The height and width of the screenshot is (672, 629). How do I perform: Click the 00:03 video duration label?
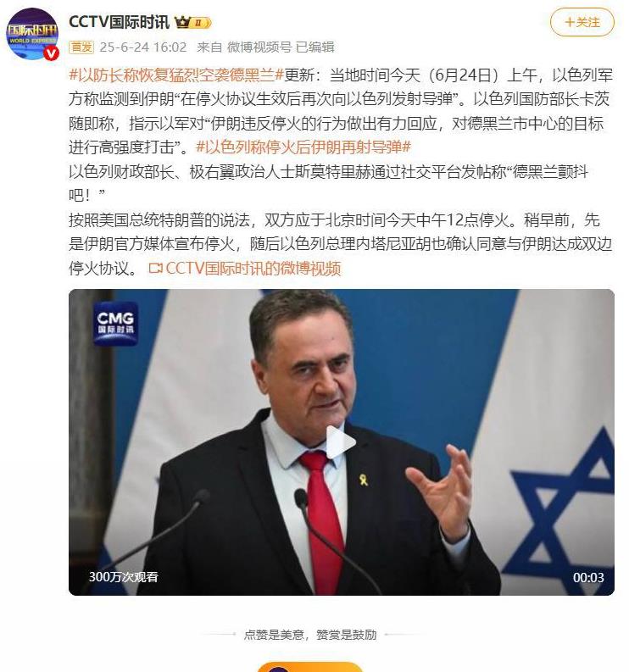588,578
